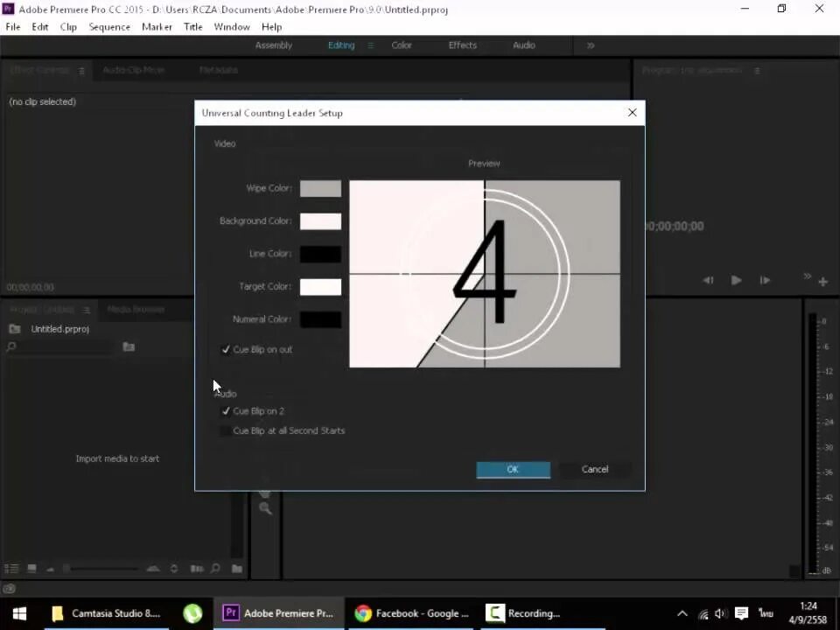This screenshot has height=630, width=840.
Task: Open the Sequence menu
Action: point(109,27)
